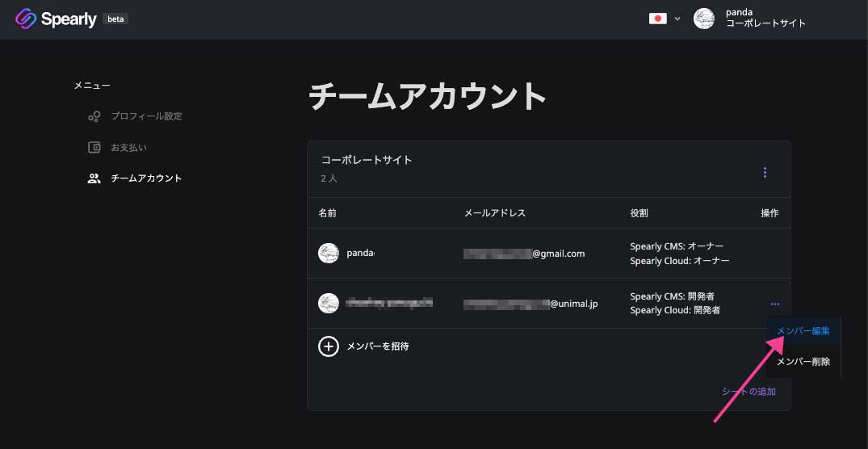Image resolution: width=868 pixels, height=449 pixels.
Task: Click the beta badge
Action: [x=115, y=19]
